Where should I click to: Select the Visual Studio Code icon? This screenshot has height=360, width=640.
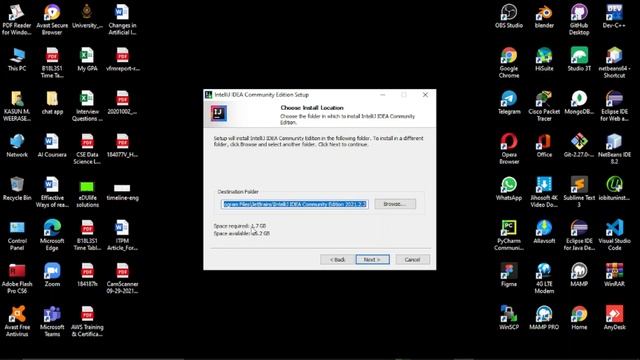(x=614, y=235)
